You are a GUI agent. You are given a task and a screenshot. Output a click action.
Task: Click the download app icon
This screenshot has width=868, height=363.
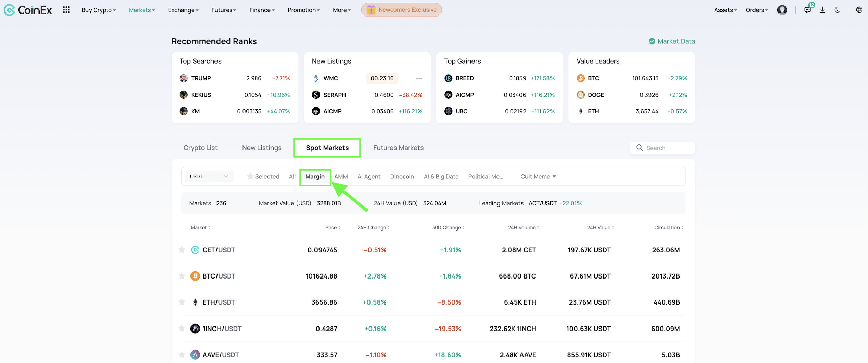[x=823, y=10]
